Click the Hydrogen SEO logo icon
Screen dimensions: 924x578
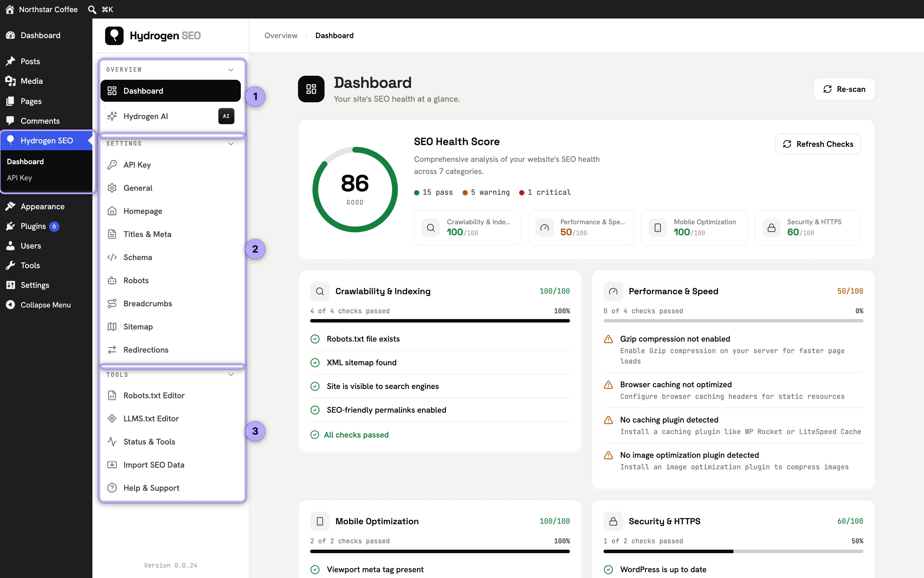tap(114, 36)
